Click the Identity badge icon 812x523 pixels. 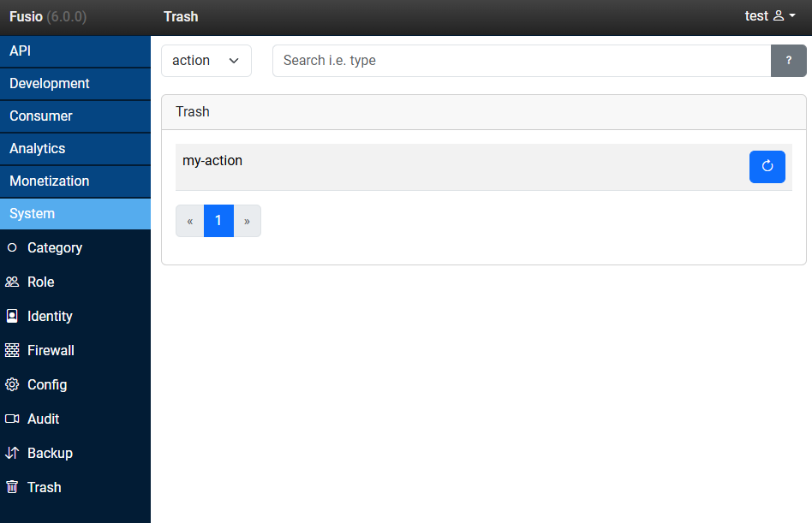point(12,316)
